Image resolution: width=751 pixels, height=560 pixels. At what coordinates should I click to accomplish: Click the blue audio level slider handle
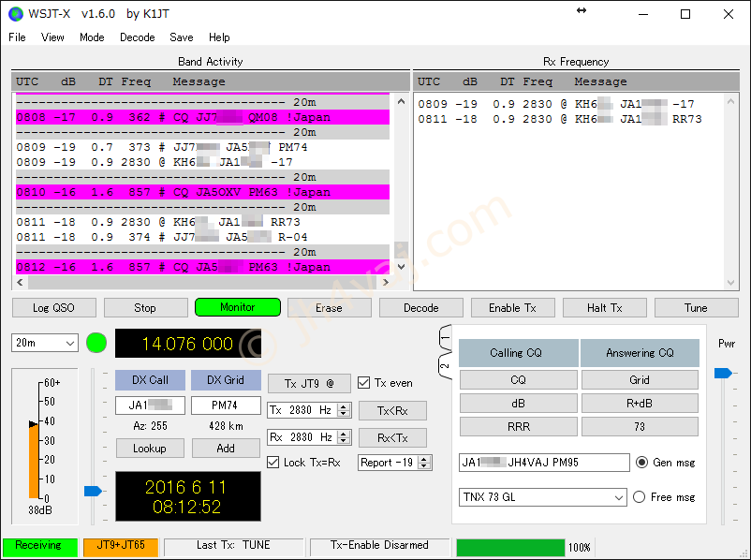point(93,491)
